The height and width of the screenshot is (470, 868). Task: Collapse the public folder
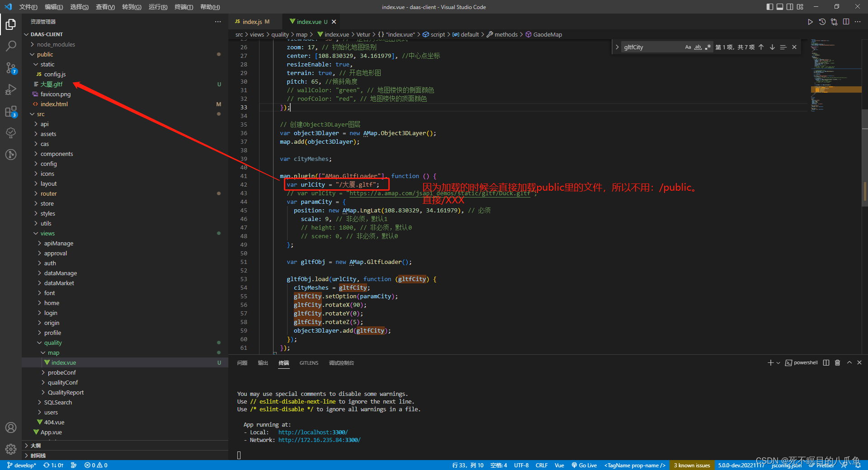click(45, 54)
